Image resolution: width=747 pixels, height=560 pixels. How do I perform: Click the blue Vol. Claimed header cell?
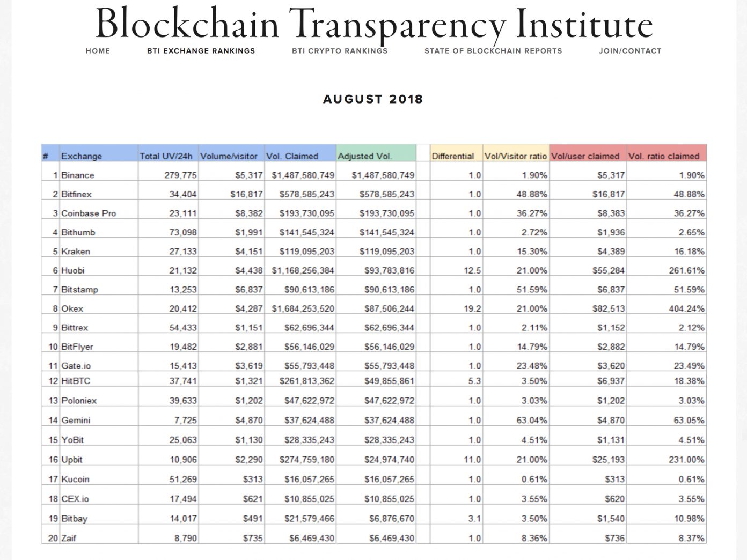(x=292, y=156)
